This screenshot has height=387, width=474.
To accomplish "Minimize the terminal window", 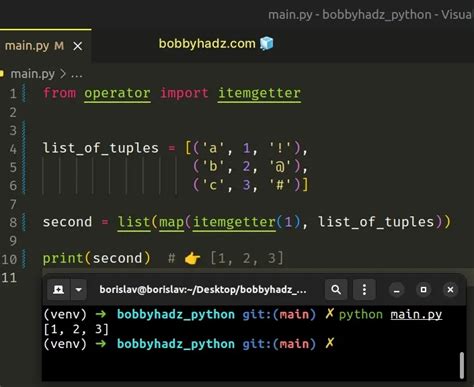I will (396, 290).
